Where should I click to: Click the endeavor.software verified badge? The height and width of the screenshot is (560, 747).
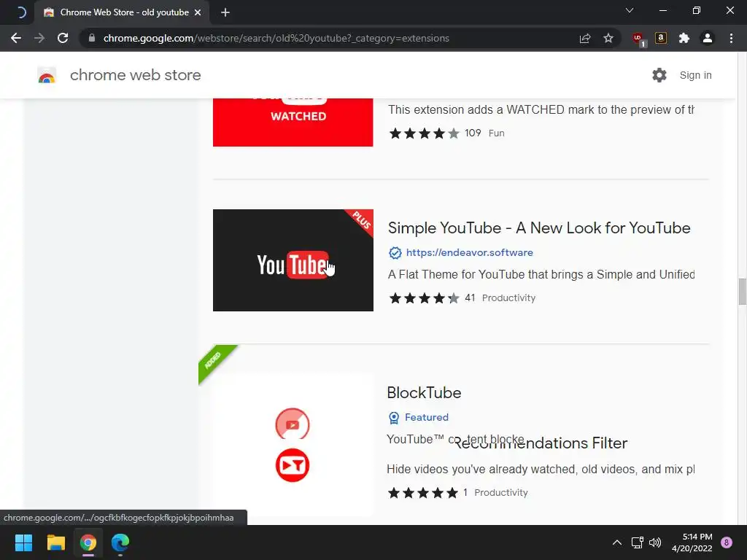(395, 253)
